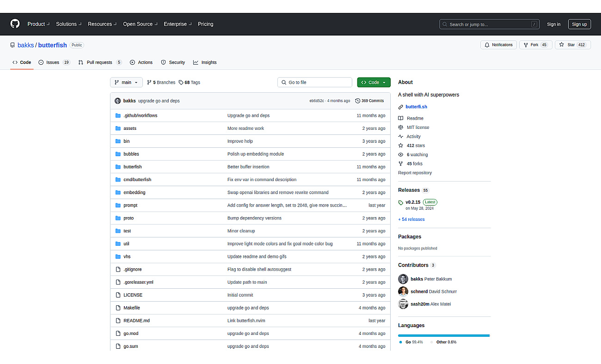601x364 pixels.
Task: Expand the Resources menu
Action: [x=102, y=24]
